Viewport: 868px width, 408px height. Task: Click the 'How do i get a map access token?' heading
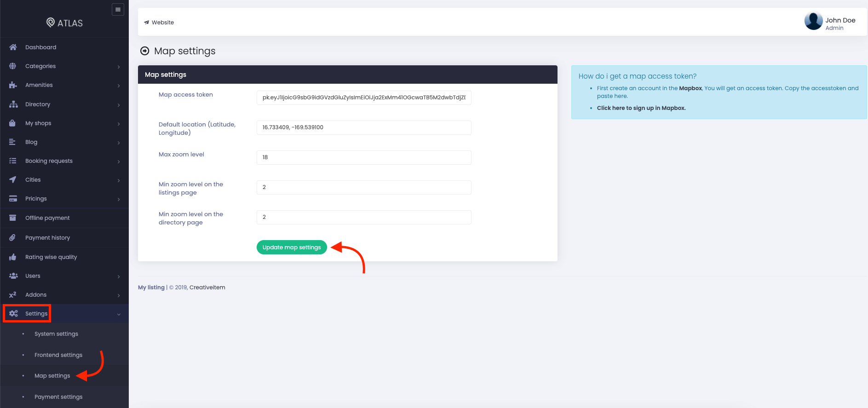click(x=638, y=76)
